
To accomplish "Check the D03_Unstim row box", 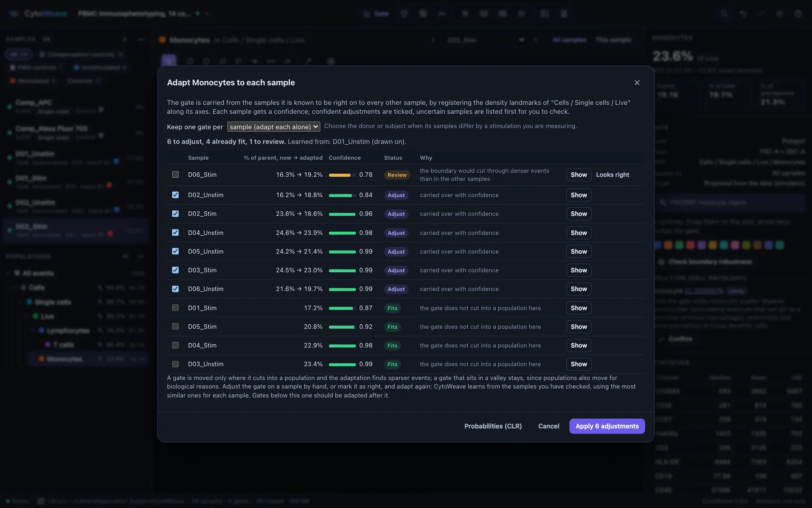I will (x=175, y=364).
